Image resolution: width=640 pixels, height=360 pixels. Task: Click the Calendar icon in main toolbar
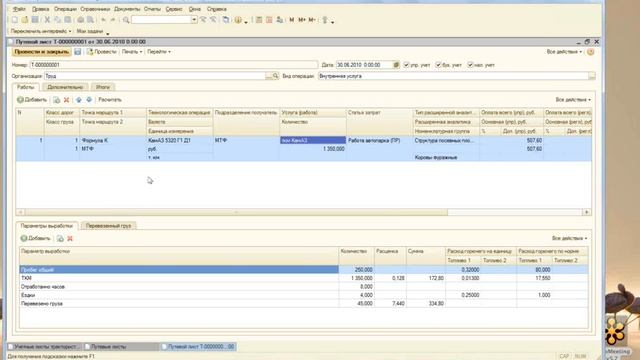(269, 20)
